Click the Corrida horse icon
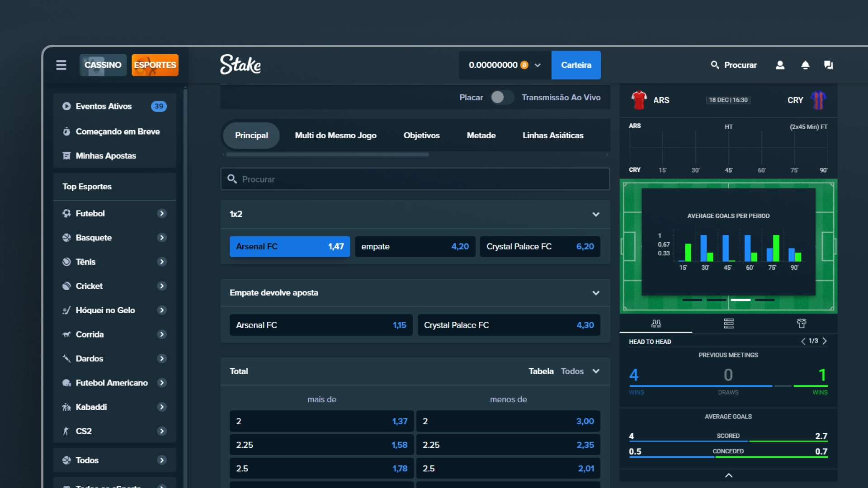The image size is (868, 488). tap(66, 334)
